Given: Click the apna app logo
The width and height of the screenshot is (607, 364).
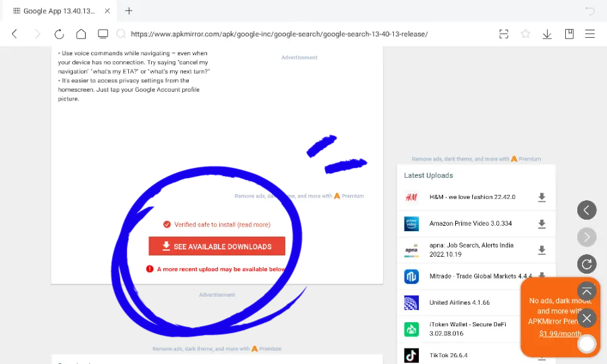Looking at the screenshot, I should point(411,250).
